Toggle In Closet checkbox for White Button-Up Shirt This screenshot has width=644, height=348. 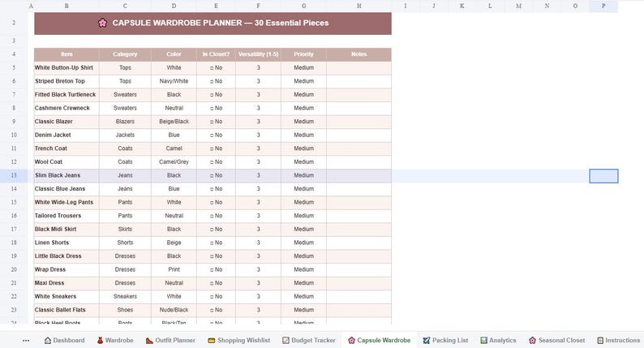[x=212, y=68]
